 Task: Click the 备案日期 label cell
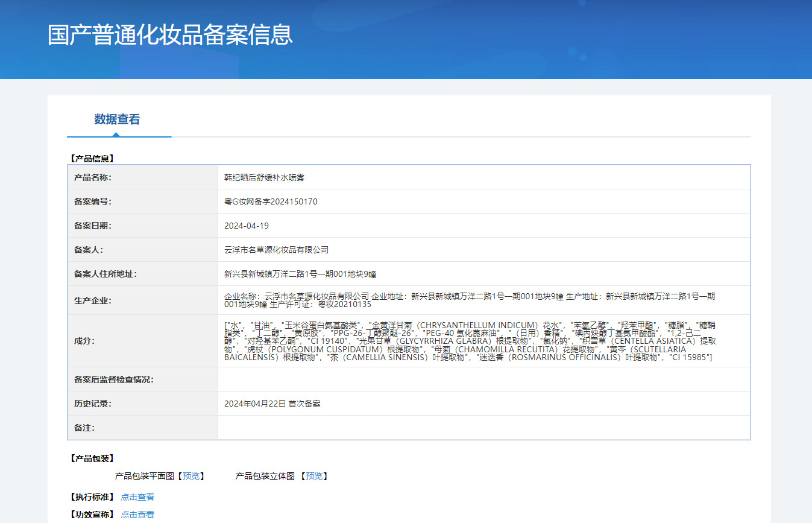143,226
